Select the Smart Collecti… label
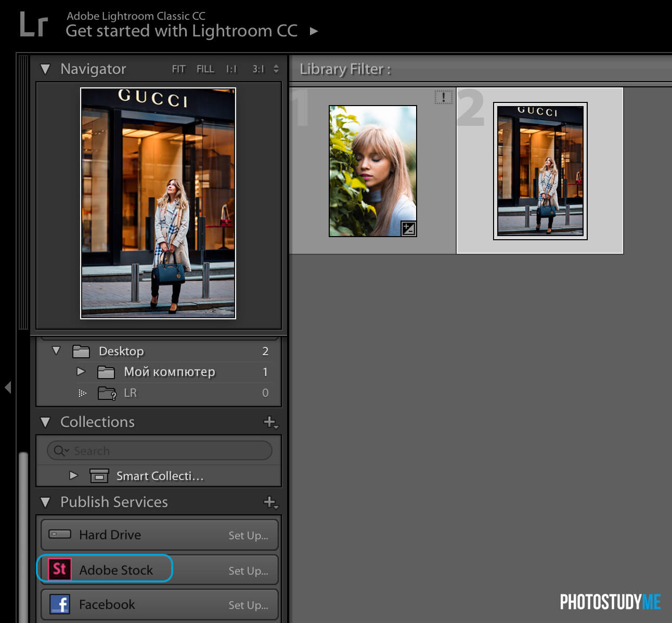The height and width of the screenshot is (623, 672). [160, 476]
